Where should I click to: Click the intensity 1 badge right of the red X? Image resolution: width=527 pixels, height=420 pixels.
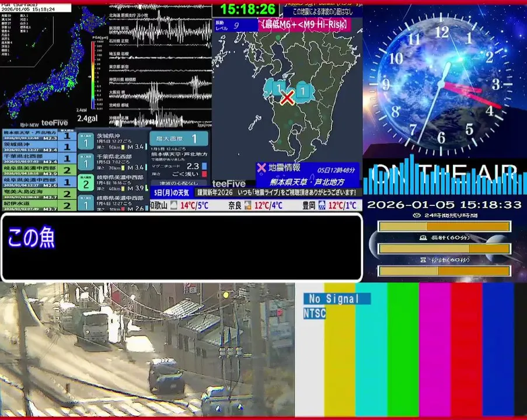point(303,91)
